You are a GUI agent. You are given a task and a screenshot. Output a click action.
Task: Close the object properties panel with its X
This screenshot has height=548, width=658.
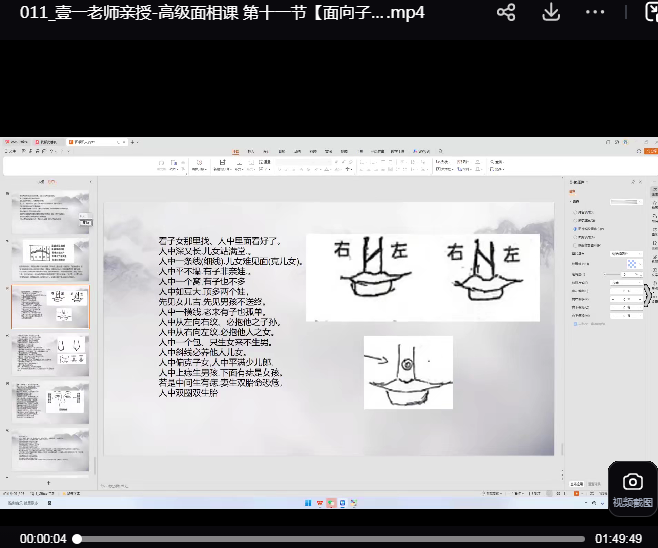click(640, 182)
